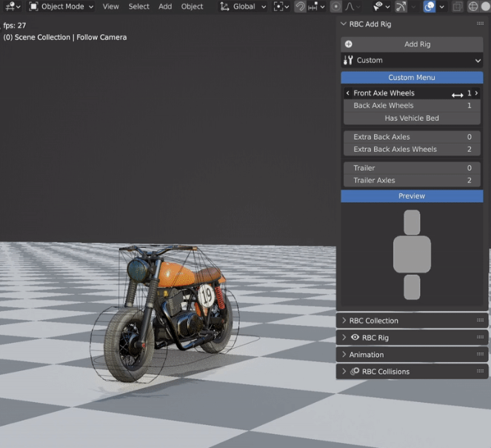The width and height of the screenshot is (491, 448).
Task: Click the Extra Back Axles Wheels field
Action: [x=412, y=150]
